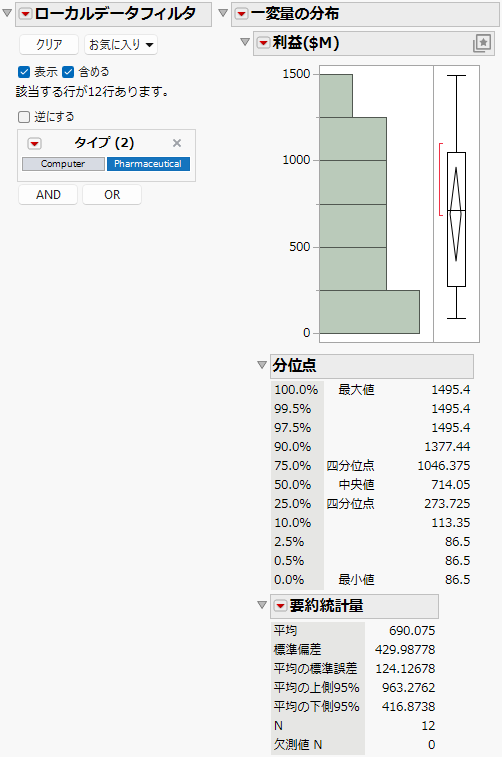Click the 欠測値 N value 0

pyautogui.click(x=432, y=744)
